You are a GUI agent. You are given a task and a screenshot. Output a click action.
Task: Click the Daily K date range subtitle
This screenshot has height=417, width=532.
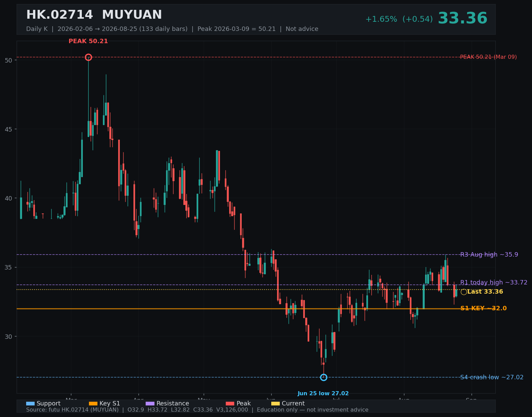click(172, 29)
